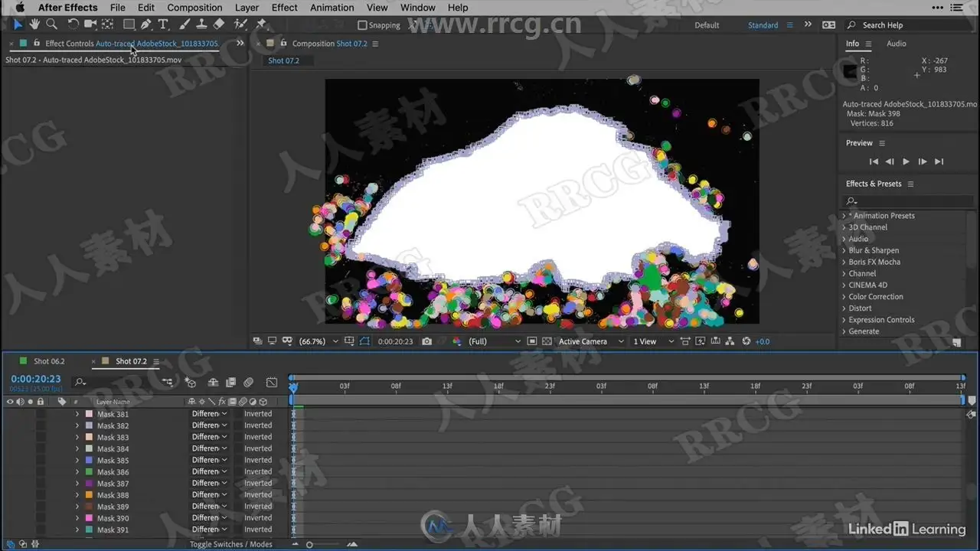Select the Eraser tool
980x551 pixels.
(219, 24)
